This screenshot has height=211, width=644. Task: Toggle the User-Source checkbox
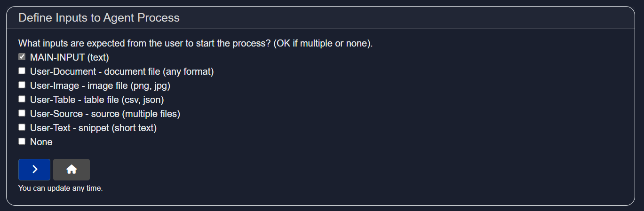[22, 113]
